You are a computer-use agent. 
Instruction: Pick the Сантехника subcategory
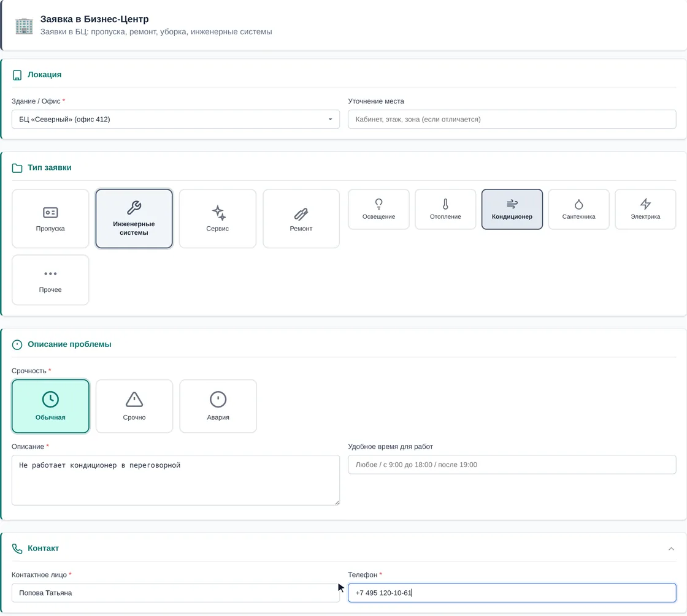pos(579,209)
